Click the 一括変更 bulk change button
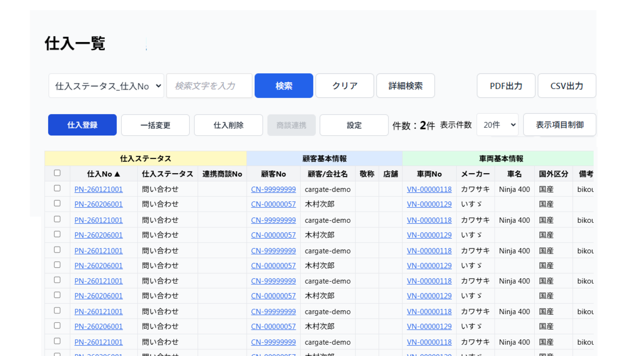Image resolution: width=644 pixels, height=356 pixels. coord(155,125)
